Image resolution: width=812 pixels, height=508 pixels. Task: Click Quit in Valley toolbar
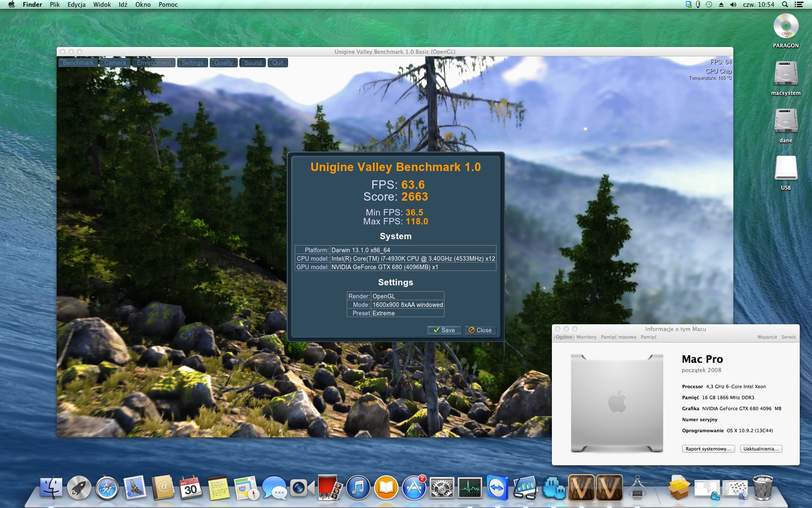click(x=278, y=63)
